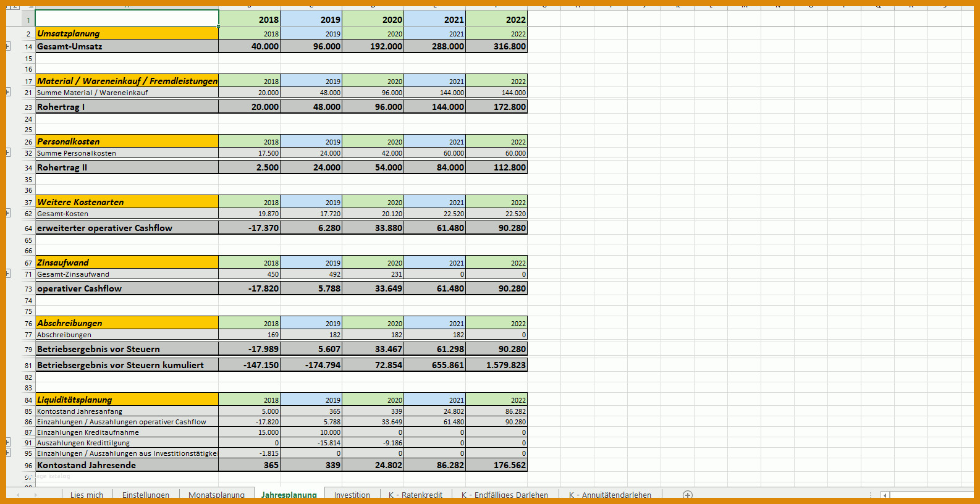The image size is (980, 504).
Task: Click the Investitionstätigkeit value -1.815
Action: point(250,453)
